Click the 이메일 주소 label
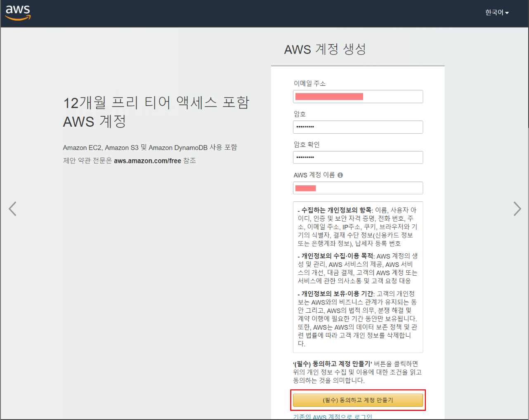This screenshot has height=420, width=529. tap(309, 83)
